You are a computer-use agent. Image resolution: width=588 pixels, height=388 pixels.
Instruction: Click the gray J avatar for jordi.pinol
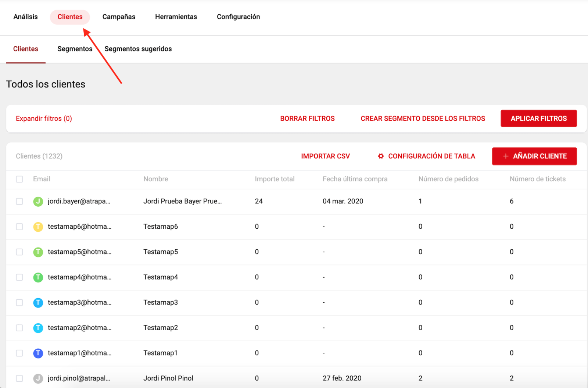tap(38, 378)
